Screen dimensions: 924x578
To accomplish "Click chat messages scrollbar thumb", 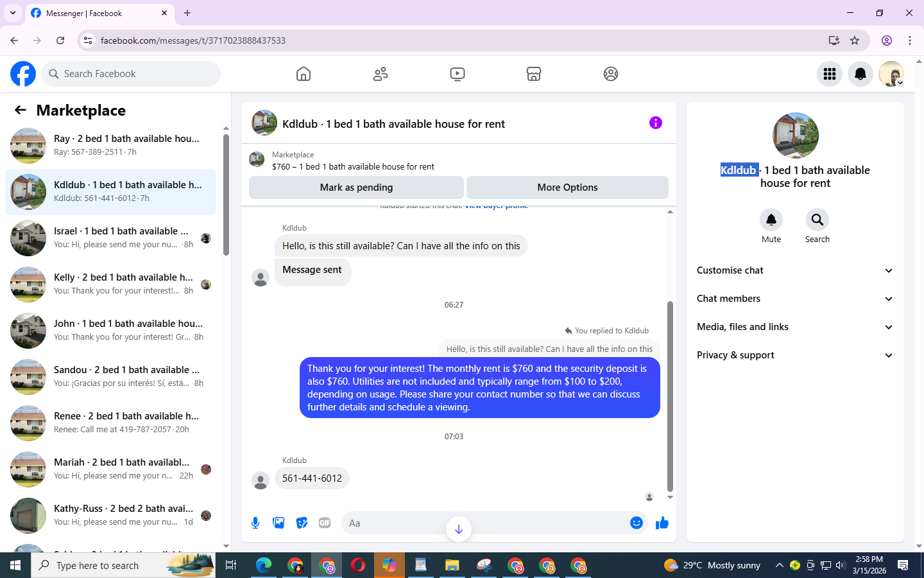I will (x=670, y=396).
